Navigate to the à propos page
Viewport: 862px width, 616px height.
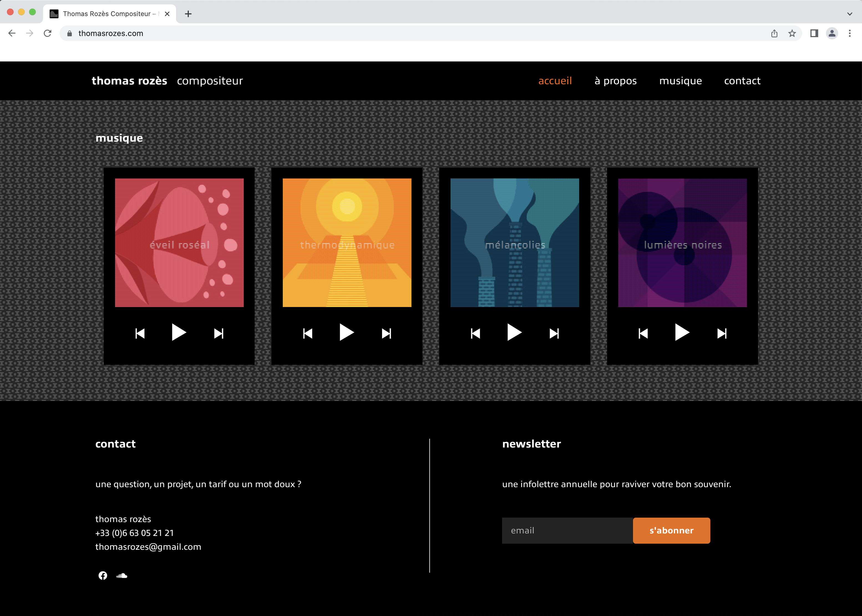tap(615, 81)
